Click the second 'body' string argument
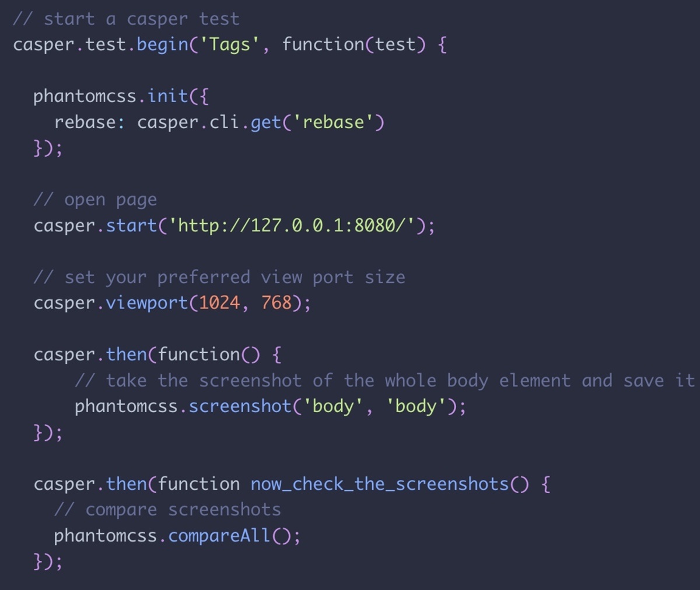The width and height of the screenshot is (700, 590). point(416,406)
